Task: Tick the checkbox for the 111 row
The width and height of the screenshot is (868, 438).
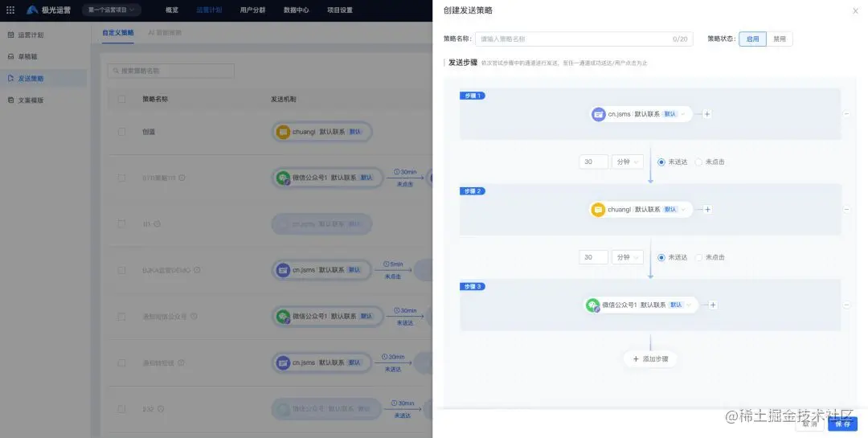Action: [122, 223]
